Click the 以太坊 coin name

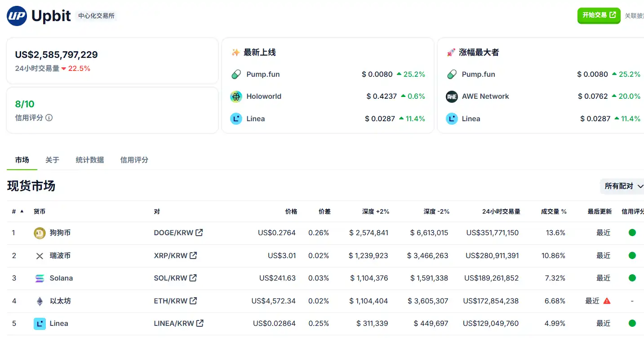click(x=60, y=301)
